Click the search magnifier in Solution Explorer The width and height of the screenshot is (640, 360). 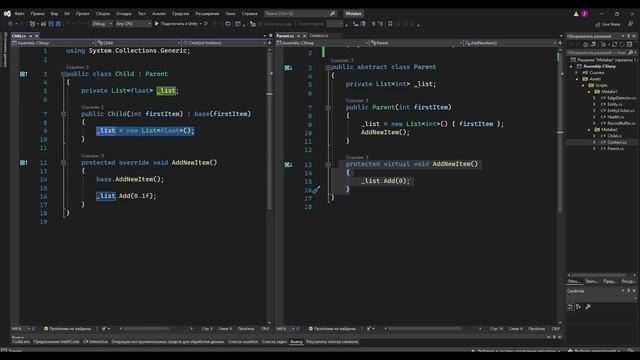(631, 53)
